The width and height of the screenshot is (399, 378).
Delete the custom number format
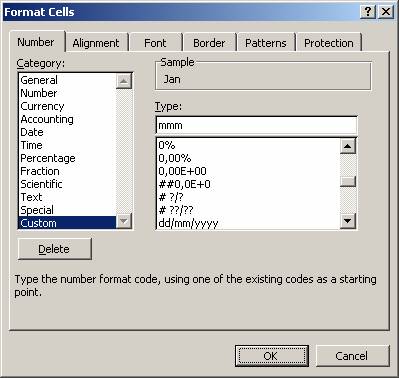pos(54,249)
